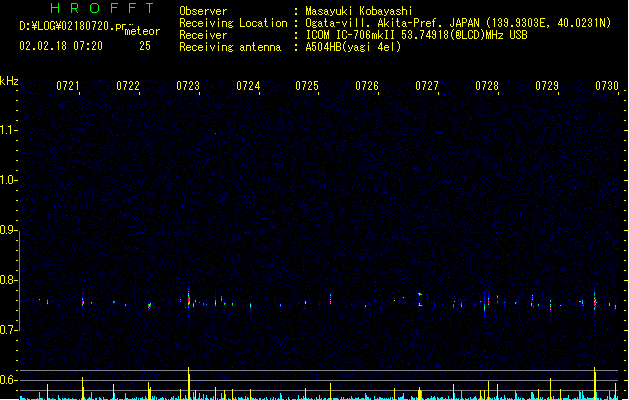Click the 0727 time marker

coord(427,86)
